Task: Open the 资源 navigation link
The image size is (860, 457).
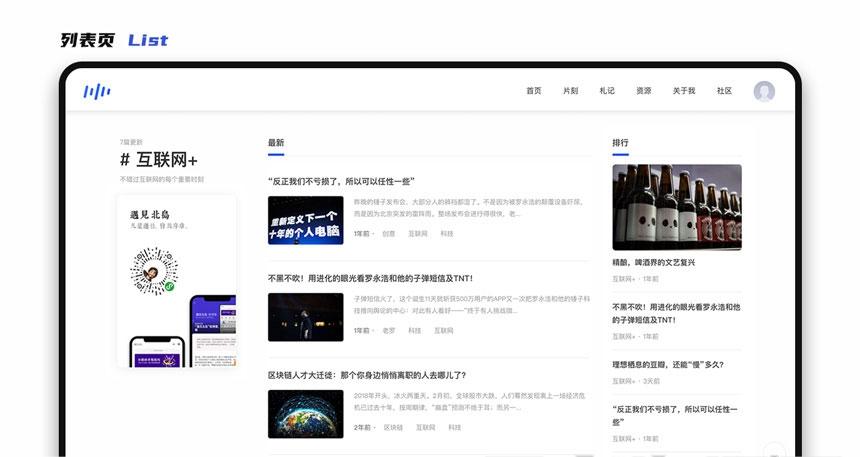Action: [643, 91]
